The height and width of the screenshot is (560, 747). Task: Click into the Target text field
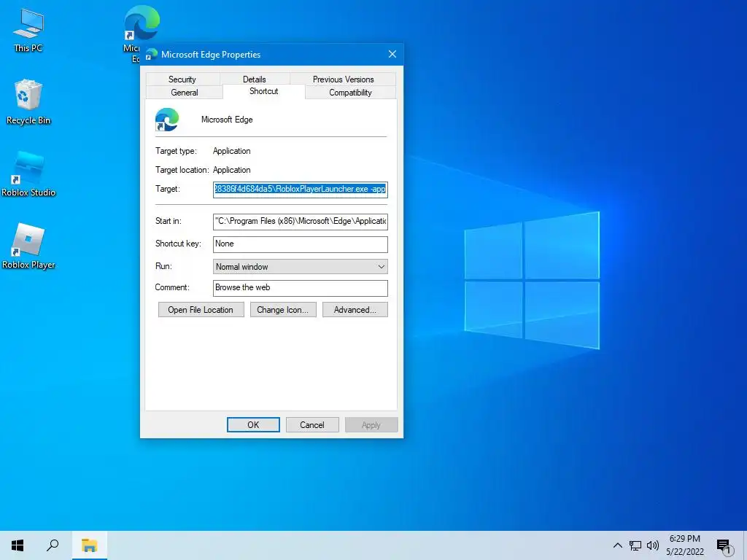click(300, 190)
